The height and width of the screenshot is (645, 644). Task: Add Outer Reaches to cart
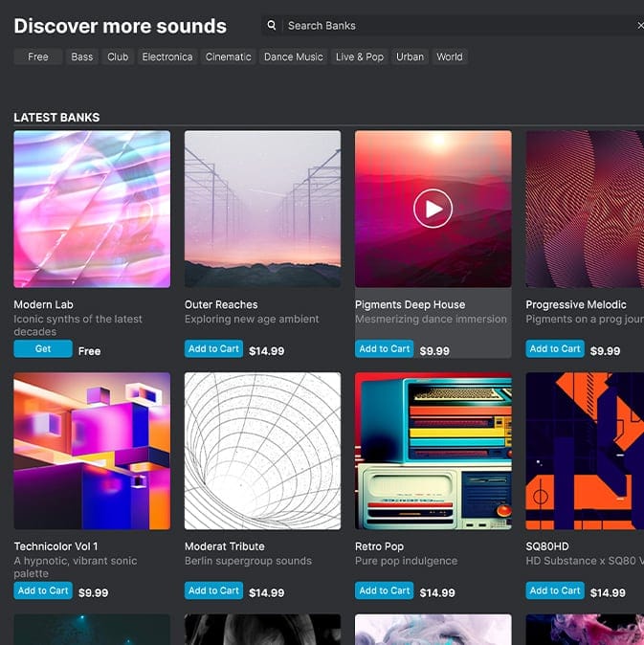click(213, 349)
